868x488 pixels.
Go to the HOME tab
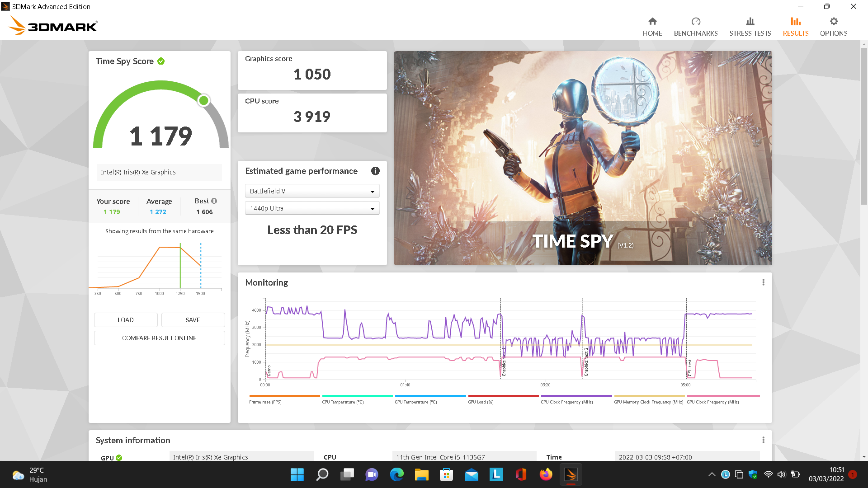[652, 27]
